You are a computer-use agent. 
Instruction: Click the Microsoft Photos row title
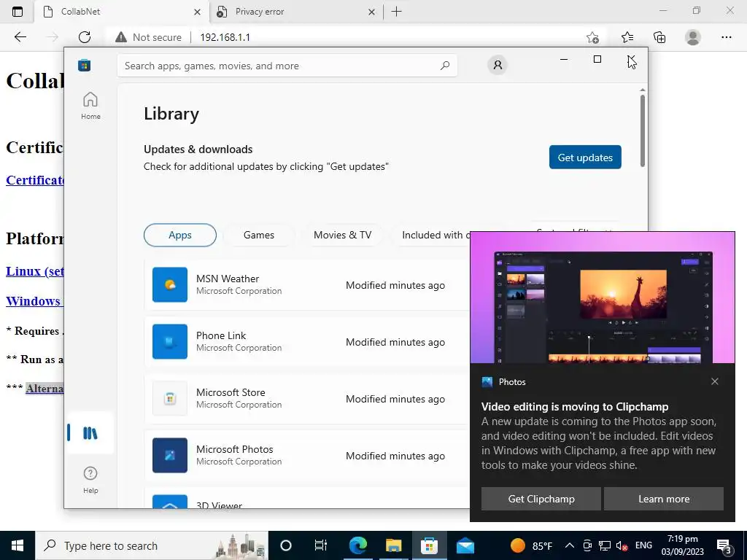coord(235,449)
